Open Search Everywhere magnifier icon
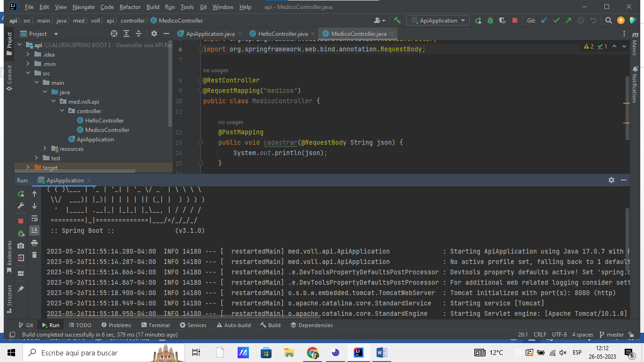The height and width of the screenshot is (362, 644). 609,20
